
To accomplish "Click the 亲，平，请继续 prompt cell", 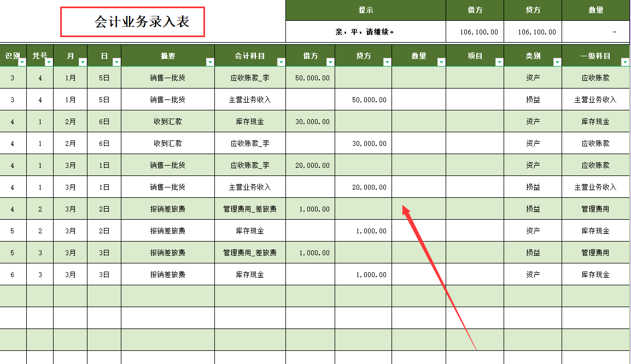I will 365,31.
